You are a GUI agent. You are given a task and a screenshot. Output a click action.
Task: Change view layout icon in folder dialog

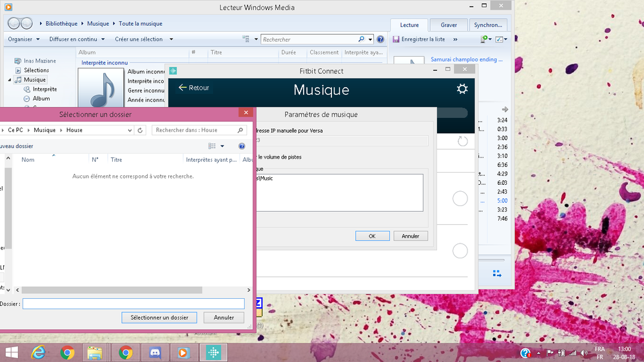pyautogui.click(x=212, y=146)
